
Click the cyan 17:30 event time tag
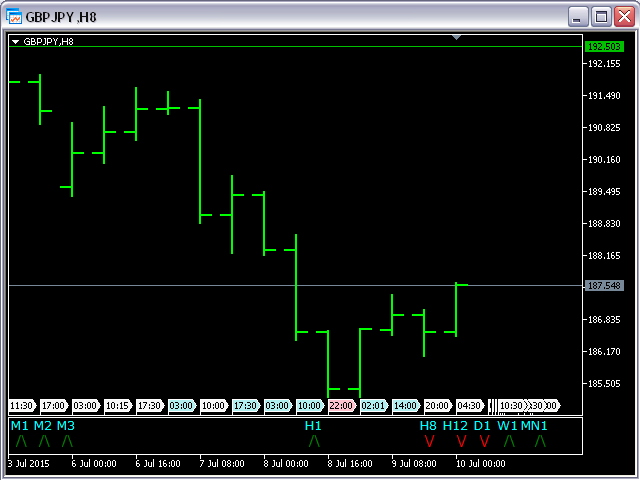tap(247, 406)
